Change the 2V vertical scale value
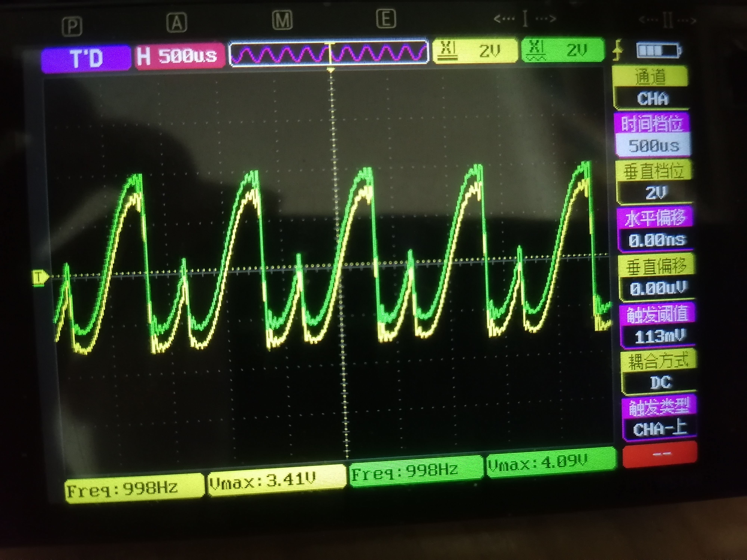Viewport: 747px width, 560px height. point(655,193)
